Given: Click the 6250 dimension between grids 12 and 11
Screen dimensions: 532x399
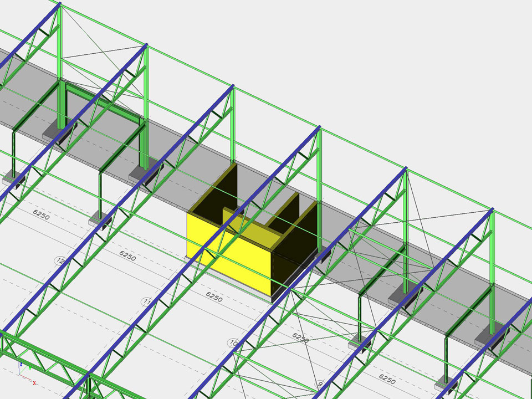Looking at the screenshot, I should (x=127, y=256).
